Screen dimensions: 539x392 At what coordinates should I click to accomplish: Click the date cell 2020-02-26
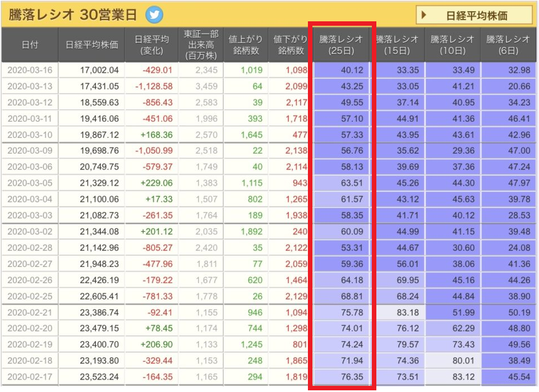pyautogui.click(x=30, y=280)
